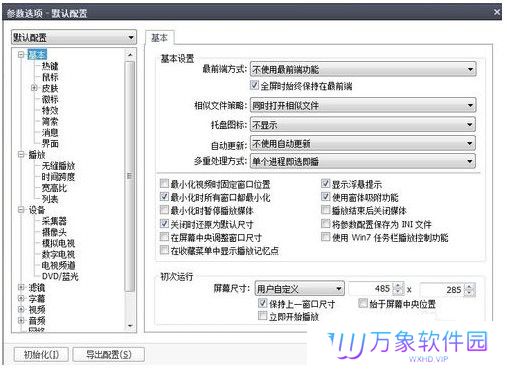Toggle 使用窗体吸附功能 checkbox
This screenshot has width=507, height=371.
[325, 197]
